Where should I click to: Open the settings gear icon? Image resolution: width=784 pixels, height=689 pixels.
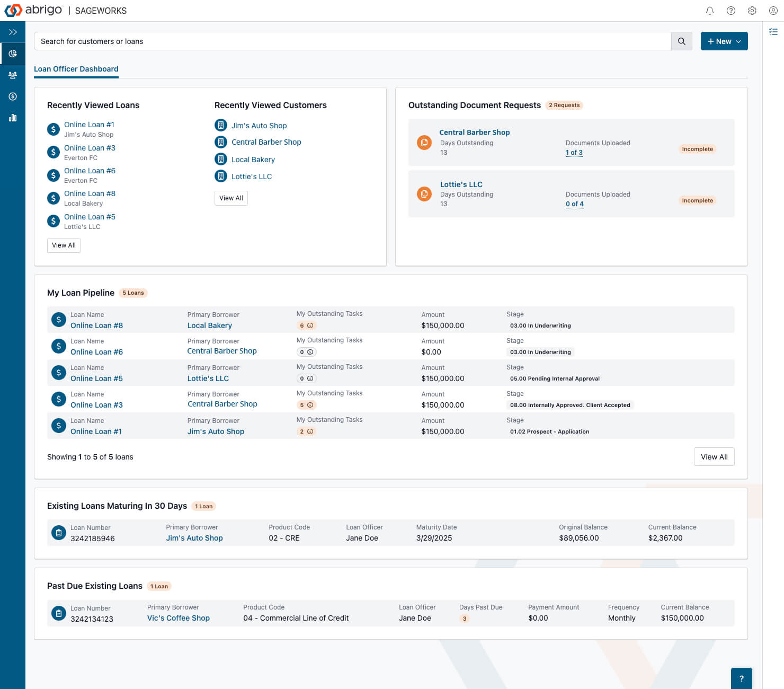(752, 11)
